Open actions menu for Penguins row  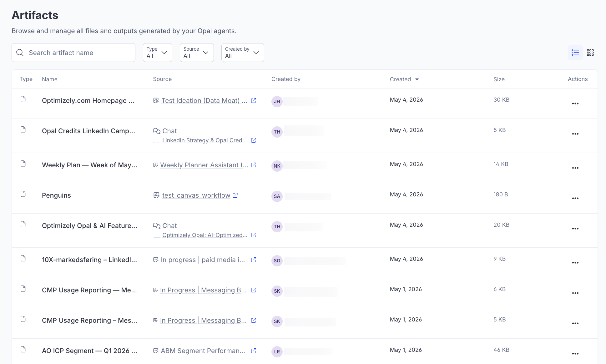click(x=575, y=198)
